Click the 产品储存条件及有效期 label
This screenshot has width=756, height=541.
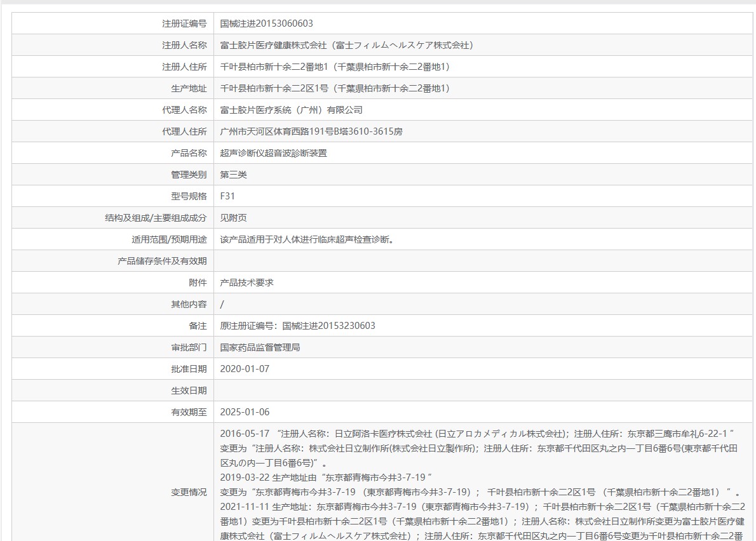pos(162,261)
